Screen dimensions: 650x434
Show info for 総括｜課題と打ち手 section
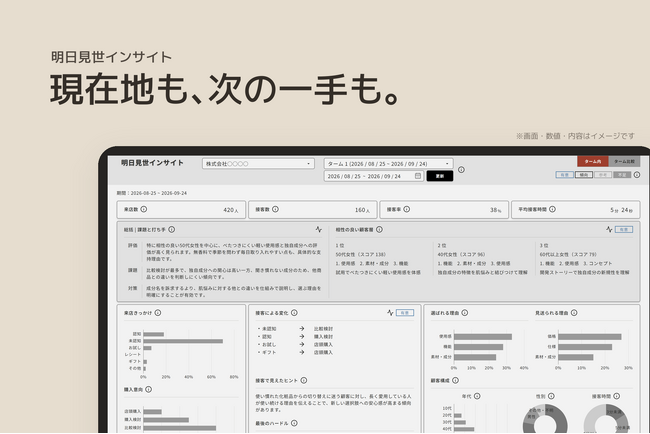tap(172, 229)
